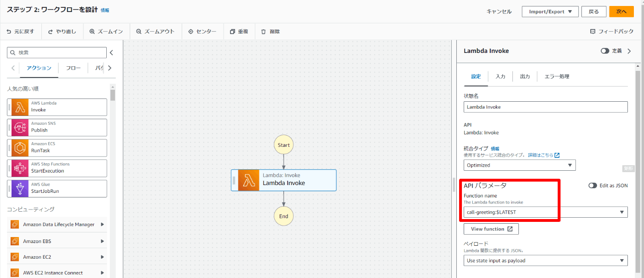Select the End node on canvas

[284, 216]
